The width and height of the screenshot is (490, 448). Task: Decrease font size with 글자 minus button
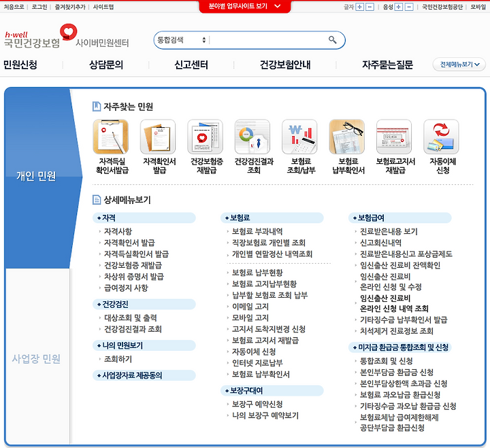[x=370, y=7]
